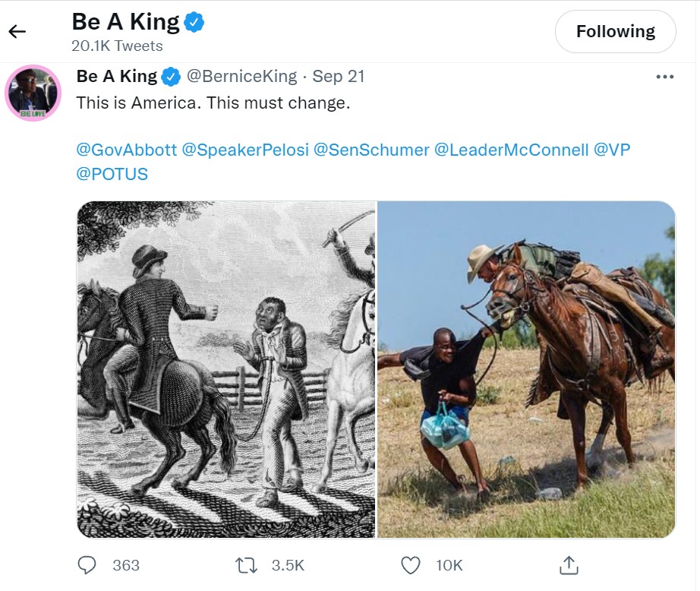Image resolution: width=700 pixels, height=591 pixels.
Task: Click the verified badge beside tweet author
Action: [172, 77]
